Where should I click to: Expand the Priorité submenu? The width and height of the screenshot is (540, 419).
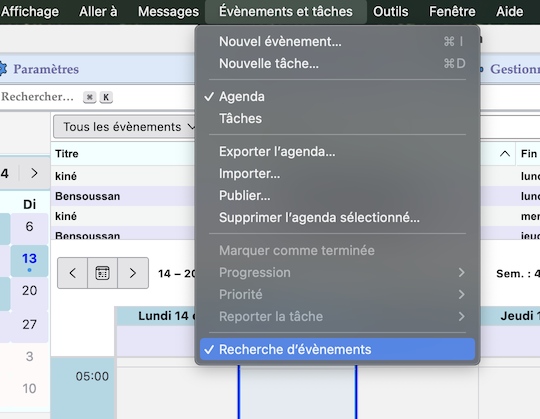click(338, 295)
